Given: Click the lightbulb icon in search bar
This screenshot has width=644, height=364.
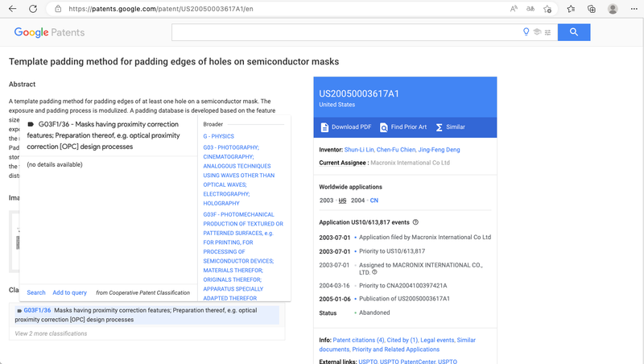Looking at the screenshot, I should 526,32.
